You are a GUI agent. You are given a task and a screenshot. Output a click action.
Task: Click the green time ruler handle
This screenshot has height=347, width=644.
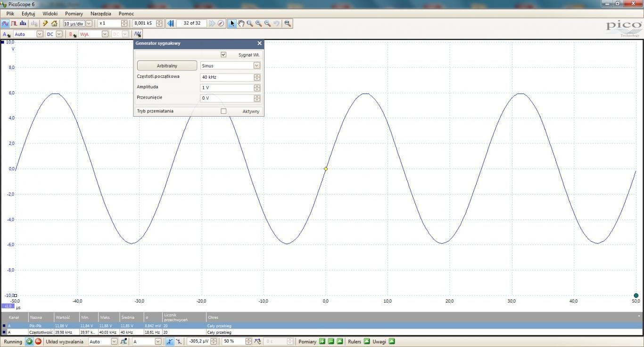[x=636, y=296]
